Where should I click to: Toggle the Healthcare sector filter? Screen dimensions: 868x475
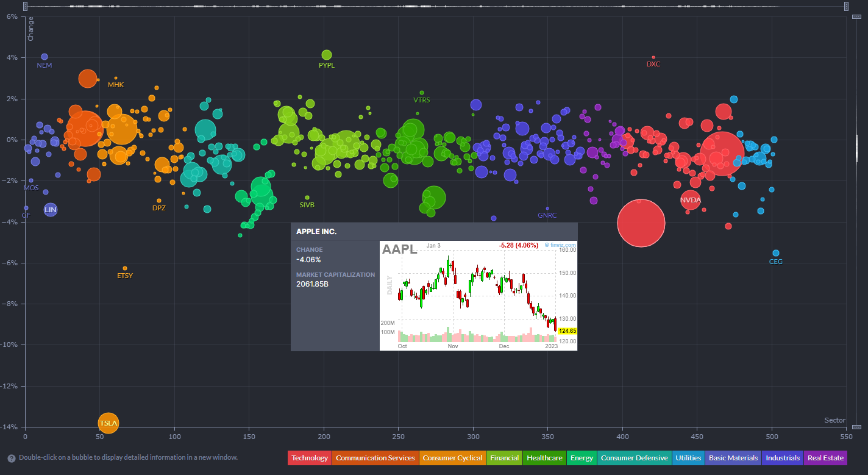544,458
